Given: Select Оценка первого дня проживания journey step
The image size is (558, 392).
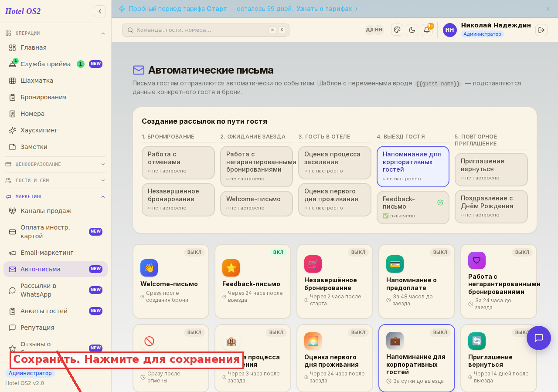Looking at the screenshot, I should pyautogui.click(x=335, y=199).
